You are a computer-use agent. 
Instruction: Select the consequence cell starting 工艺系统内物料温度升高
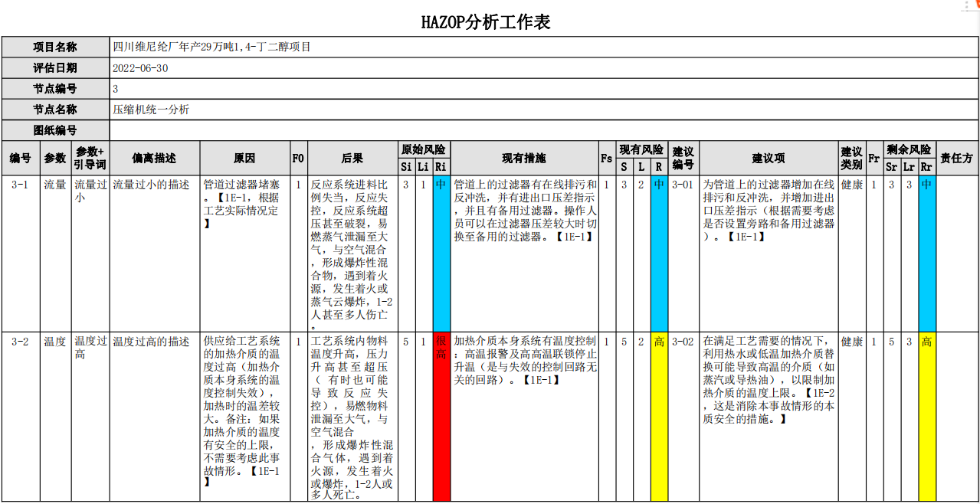(x=352, y=417)
